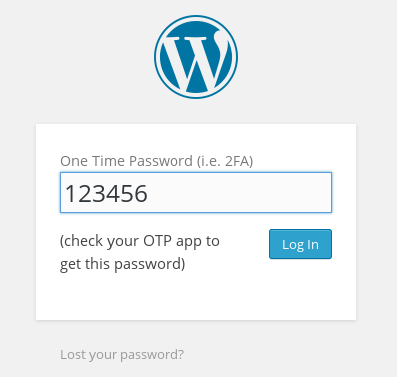Screen dimensions: 397x377
Task: Open the Lost your password? link
Action: [122, 355]
